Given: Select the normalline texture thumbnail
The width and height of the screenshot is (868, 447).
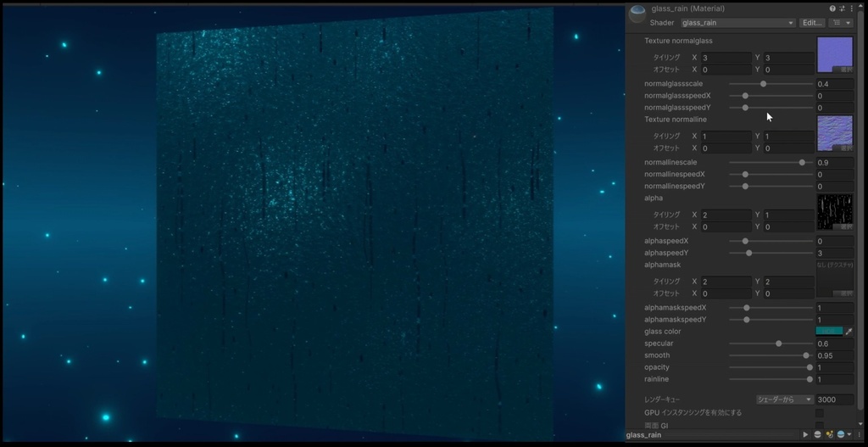Looking at the screenshot, I should 835,133.
